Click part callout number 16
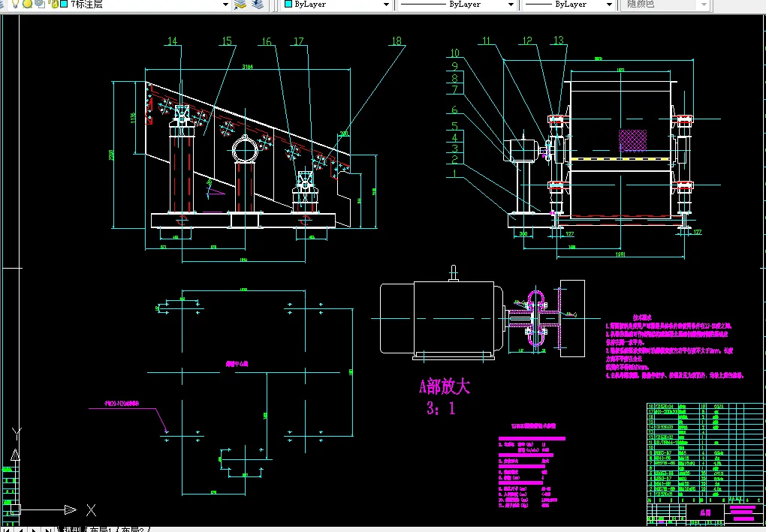 [267, 41]
